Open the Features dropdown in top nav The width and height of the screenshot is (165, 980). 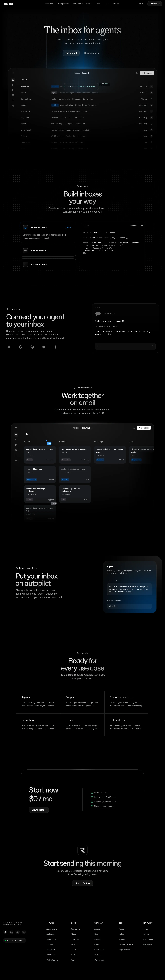(x=50, y=4)
